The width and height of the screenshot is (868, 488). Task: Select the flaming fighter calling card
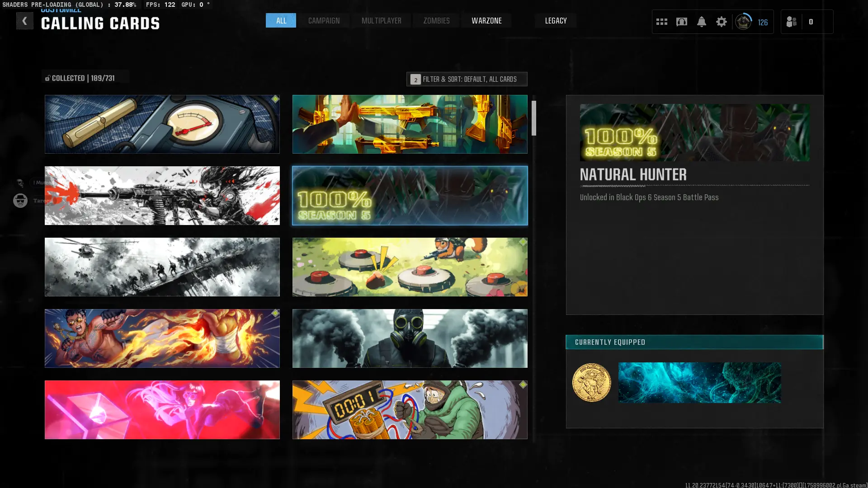pyautogui.click(x=162, y=338)
